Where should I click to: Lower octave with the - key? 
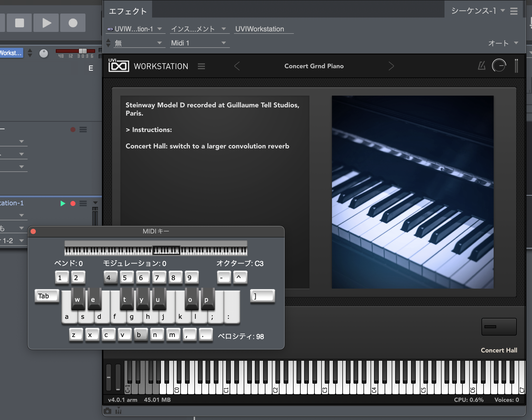(x=224, y=277)
